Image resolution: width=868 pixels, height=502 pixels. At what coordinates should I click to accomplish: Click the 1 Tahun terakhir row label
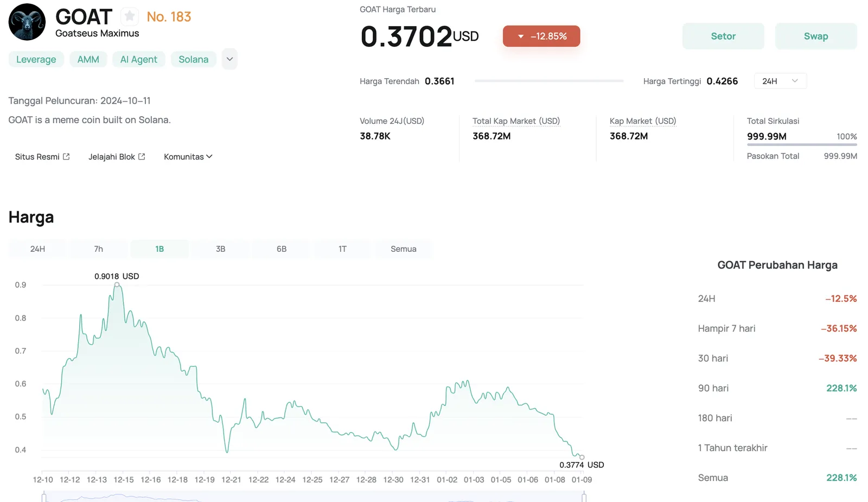pos(733,448)
